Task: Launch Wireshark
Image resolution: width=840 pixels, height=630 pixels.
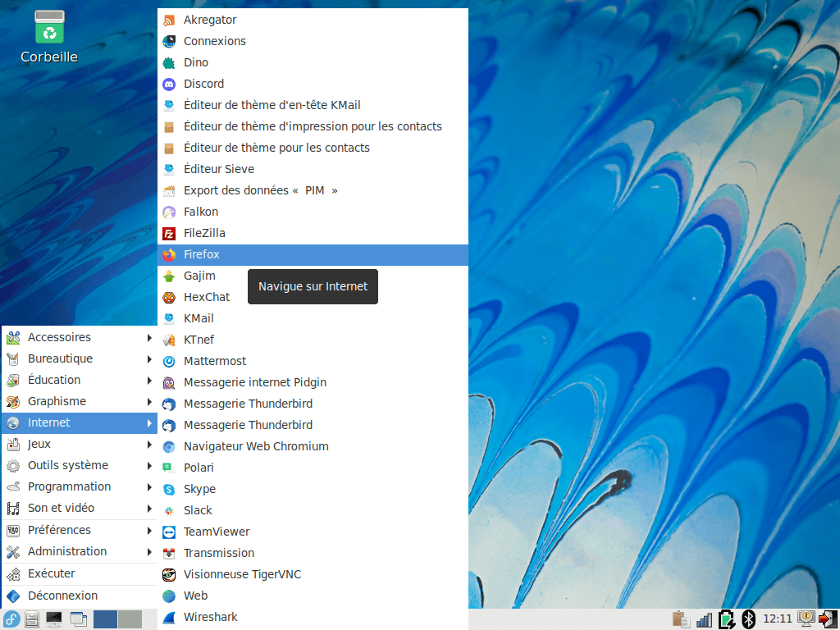Action: coord(313,618)
